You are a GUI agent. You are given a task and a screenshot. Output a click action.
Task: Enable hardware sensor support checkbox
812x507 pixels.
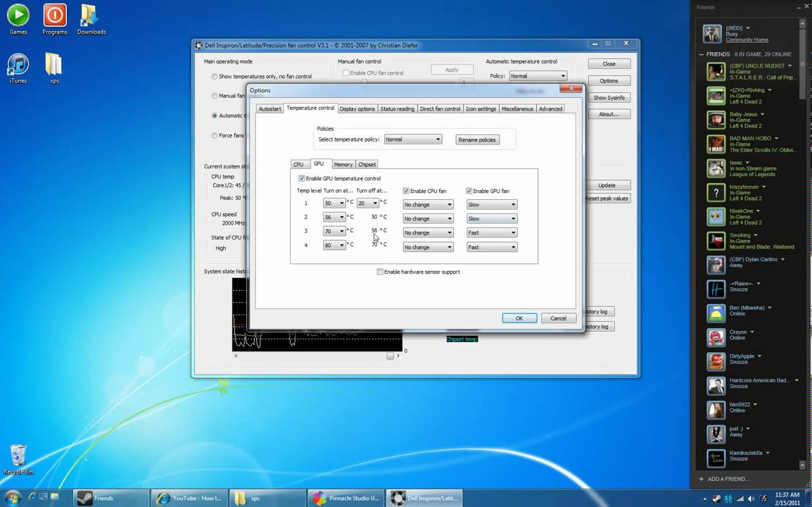coord(380,272)
